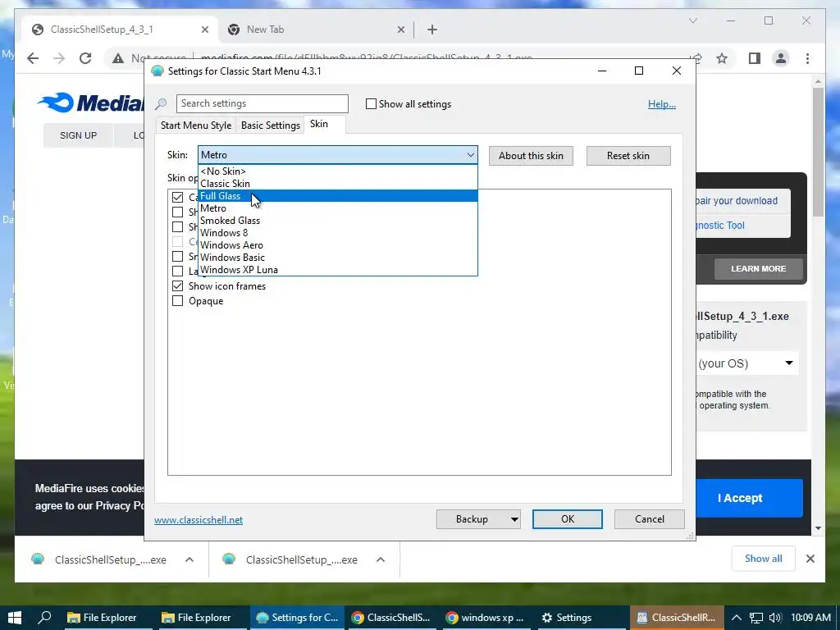The height and width of the screenshot is (630, 840).
Task: Open the Help link
Action: tap(662, 104)
